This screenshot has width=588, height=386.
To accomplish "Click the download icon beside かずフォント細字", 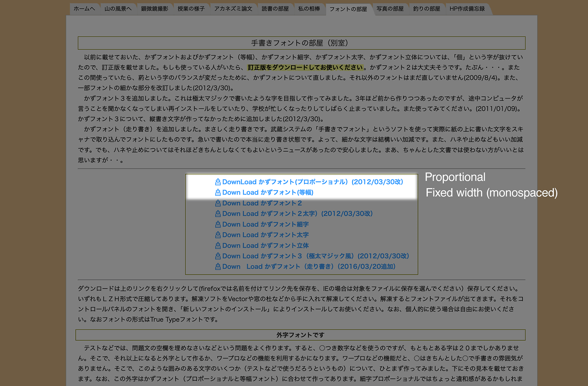I will pos(217,224).
